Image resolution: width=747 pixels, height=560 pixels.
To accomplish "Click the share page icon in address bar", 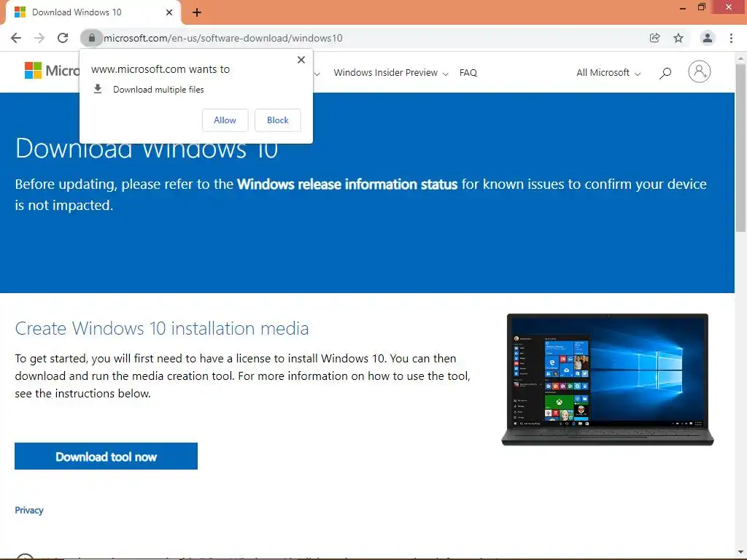I will coord(654,38).
